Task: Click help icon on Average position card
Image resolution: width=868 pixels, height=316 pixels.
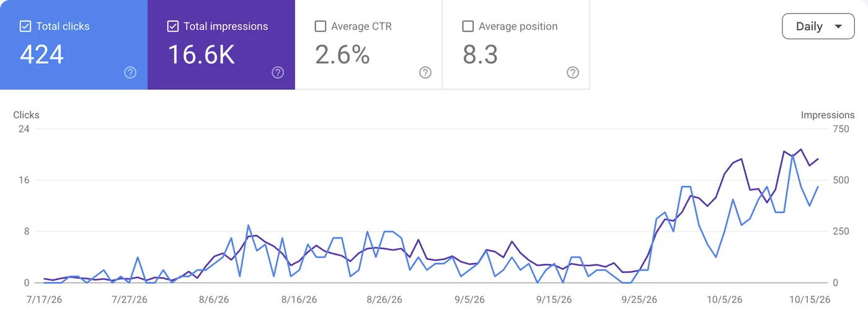Action: coord(573,72)
